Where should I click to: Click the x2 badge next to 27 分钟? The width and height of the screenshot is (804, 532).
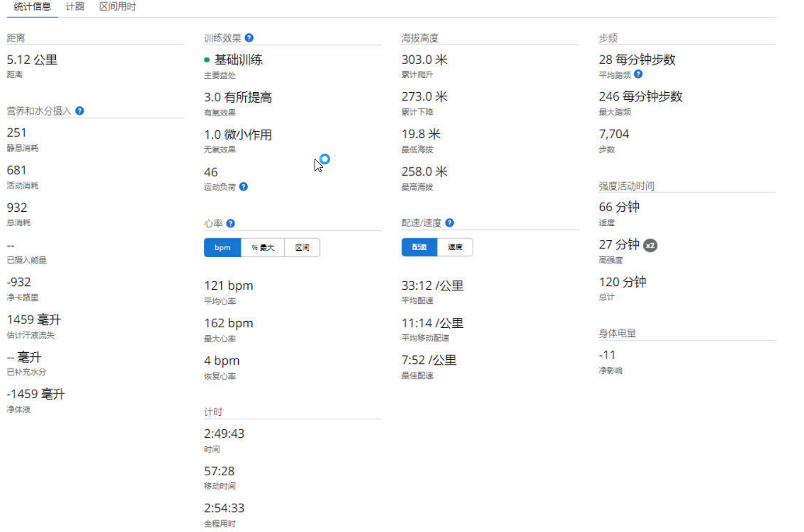[x=650, y=245]
